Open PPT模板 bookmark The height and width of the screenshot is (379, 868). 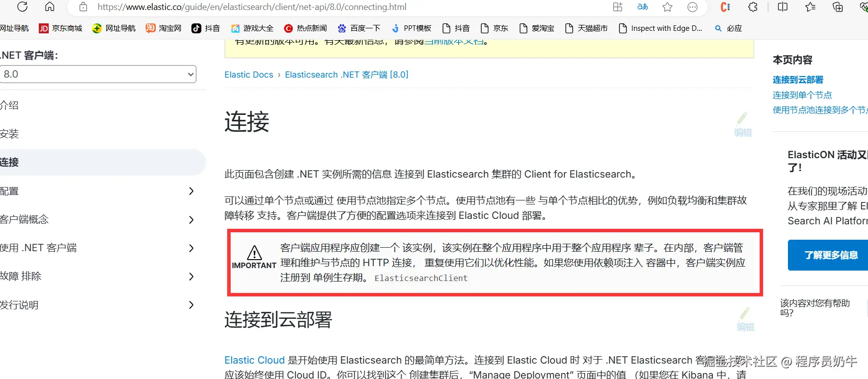[x=411, y=28]
